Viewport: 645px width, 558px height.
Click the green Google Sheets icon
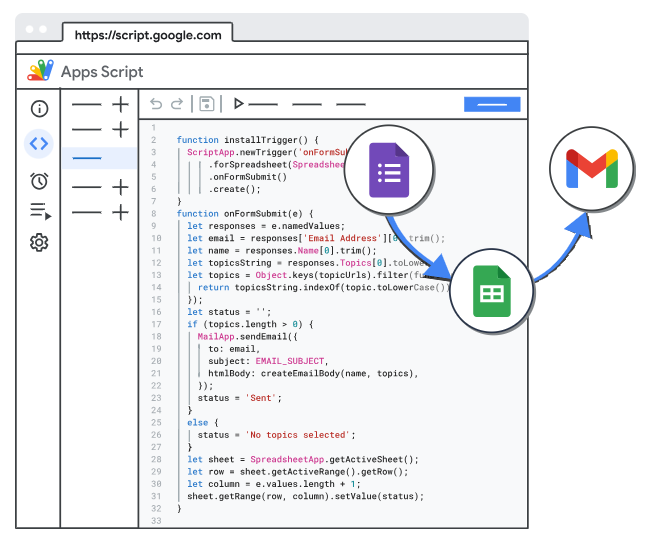[x=492, y=291]
